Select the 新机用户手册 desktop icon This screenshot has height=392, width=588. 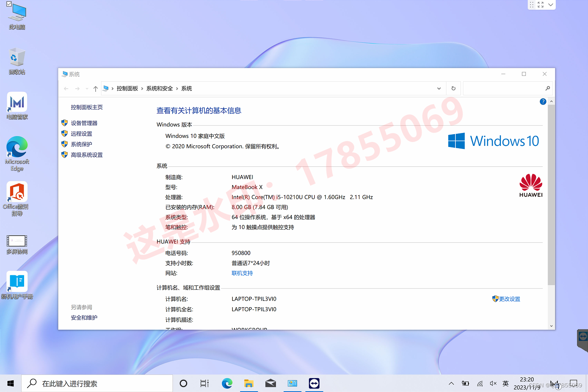(17, 285)
